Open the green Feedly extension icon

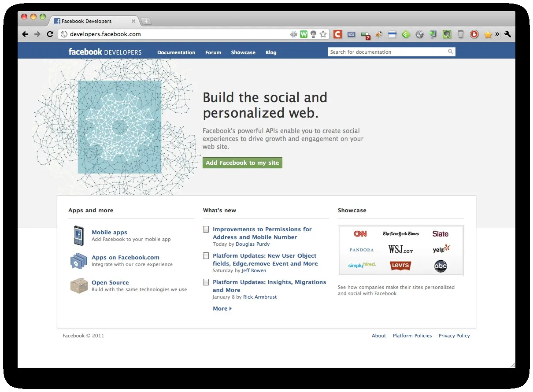(x=406, y=34)
